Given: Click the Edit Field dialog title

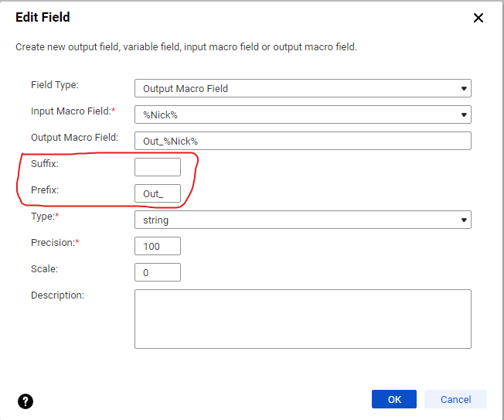Looking at the screenshot, I should (x=43, y=17).
